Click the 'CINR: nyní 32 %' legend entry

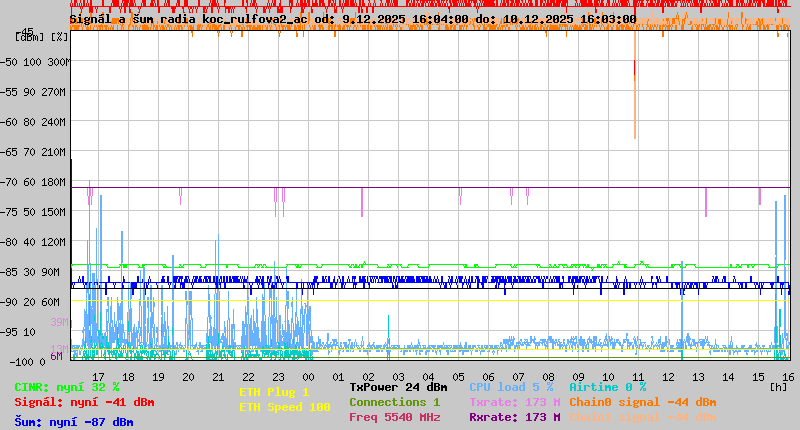[x=67, y=387]
